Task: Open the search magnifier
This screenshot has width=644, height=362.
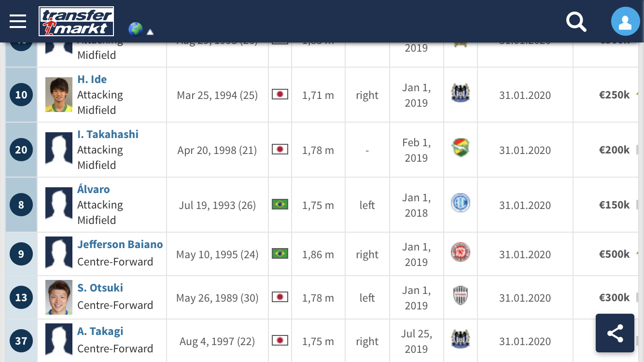Action: point(576,22)
